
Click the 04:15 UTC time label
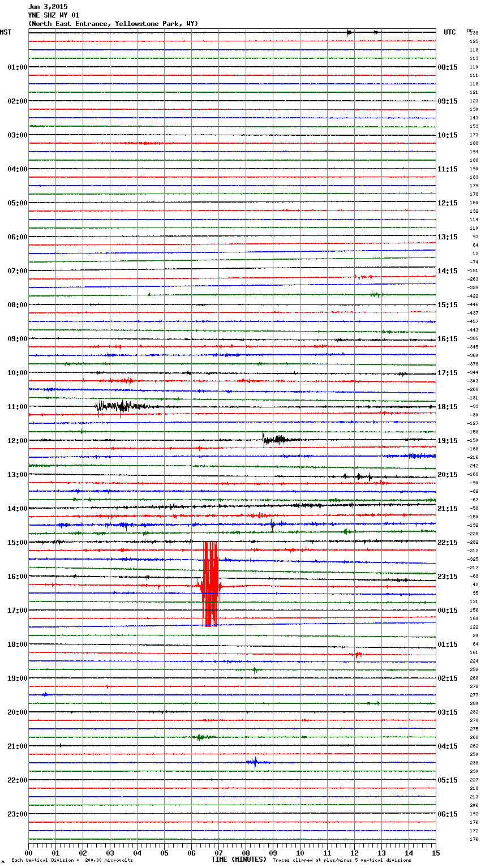(448, 746)
